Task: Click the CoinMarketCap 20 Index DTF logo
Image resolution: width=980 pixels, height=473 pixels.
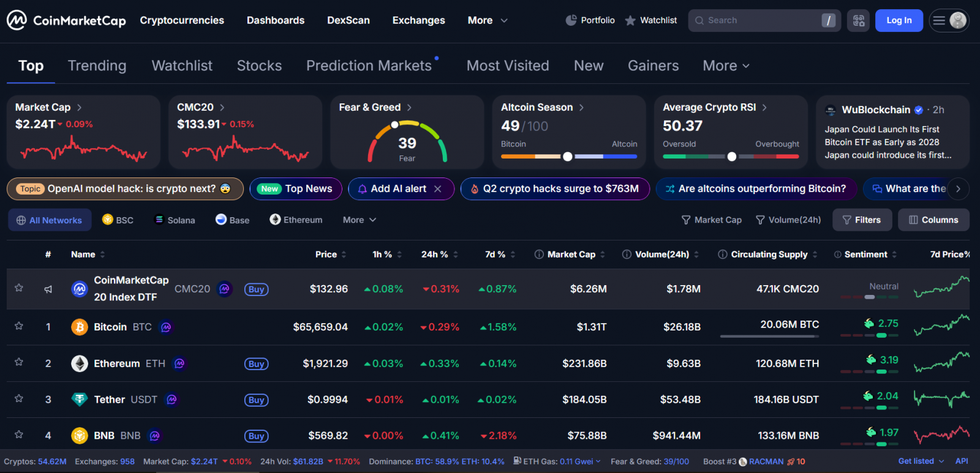Action: (x=80, y=289)
